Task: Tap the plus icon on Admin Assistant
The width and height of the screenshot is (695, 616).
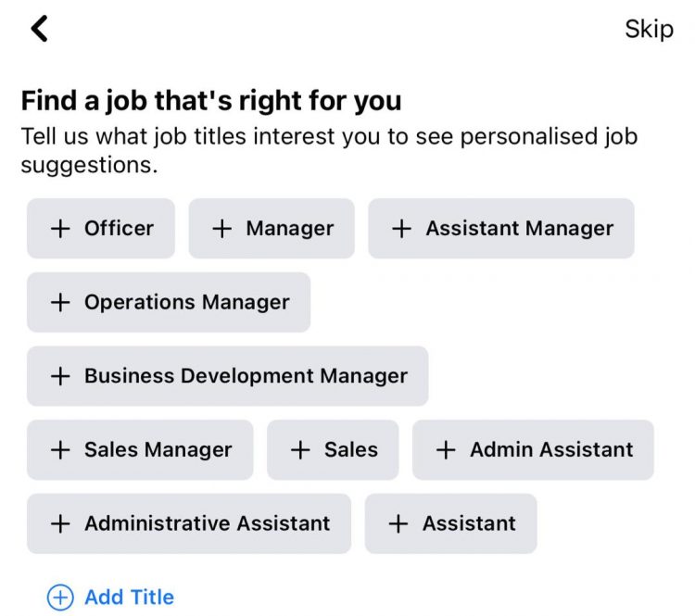Action: coord(446,450)
